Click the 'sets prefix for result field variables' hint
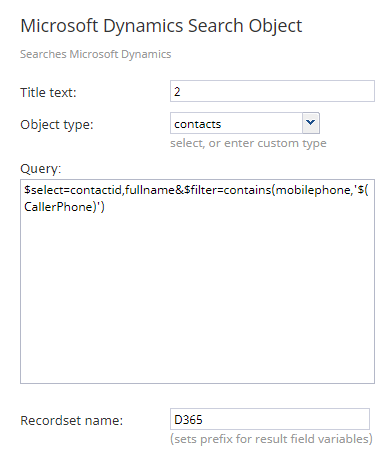Image resolution: width=389 pixels, height=468 pixels. [x=271, y=439]
